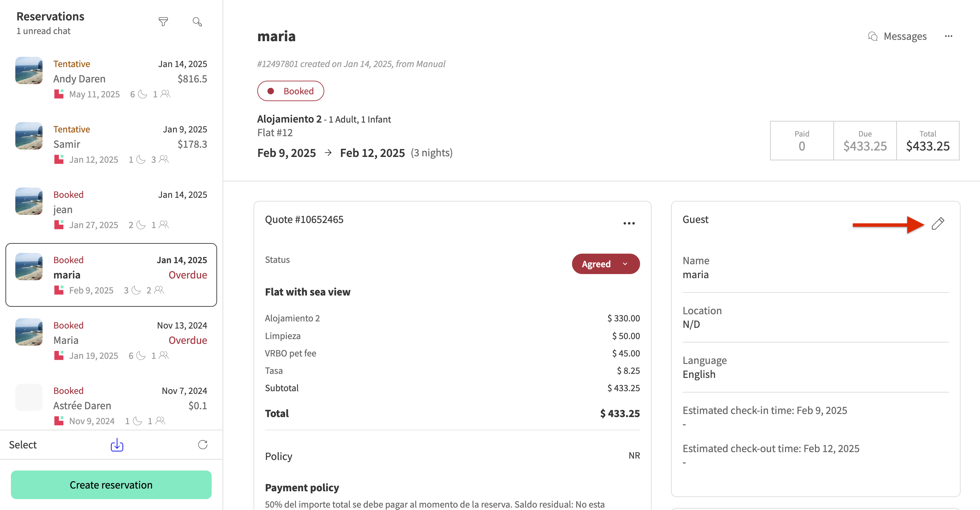Click the Total $433.25 summary box
Screen dimensions: 980x510
click(928, 141)
